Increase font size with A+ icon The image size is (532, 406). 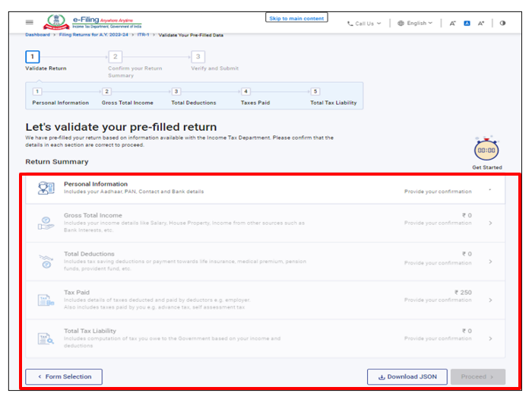[481, 24]
